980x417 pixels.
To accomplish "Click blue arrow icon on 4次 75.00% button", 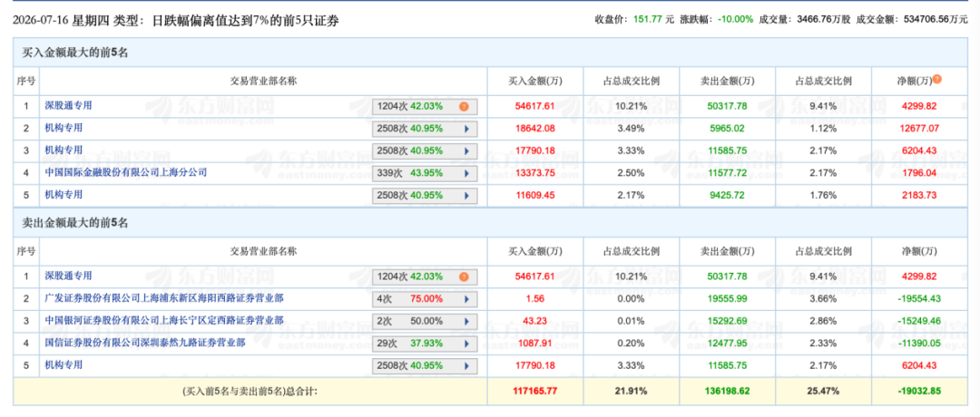I will pos(466,299).
